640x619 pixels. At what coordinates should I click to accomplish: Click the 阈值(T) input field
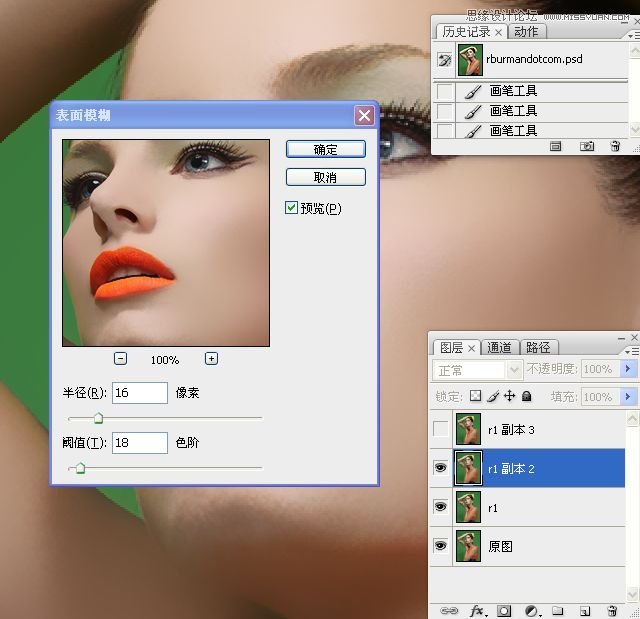pyautogui.click(x=140, y=443)
